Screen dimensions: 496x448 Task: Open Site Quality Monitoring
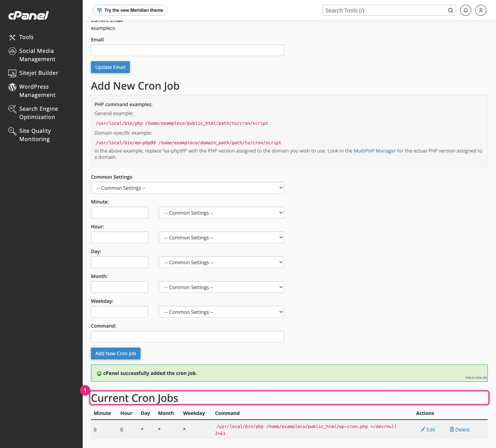pyautogui.click(x=35, y=135)
